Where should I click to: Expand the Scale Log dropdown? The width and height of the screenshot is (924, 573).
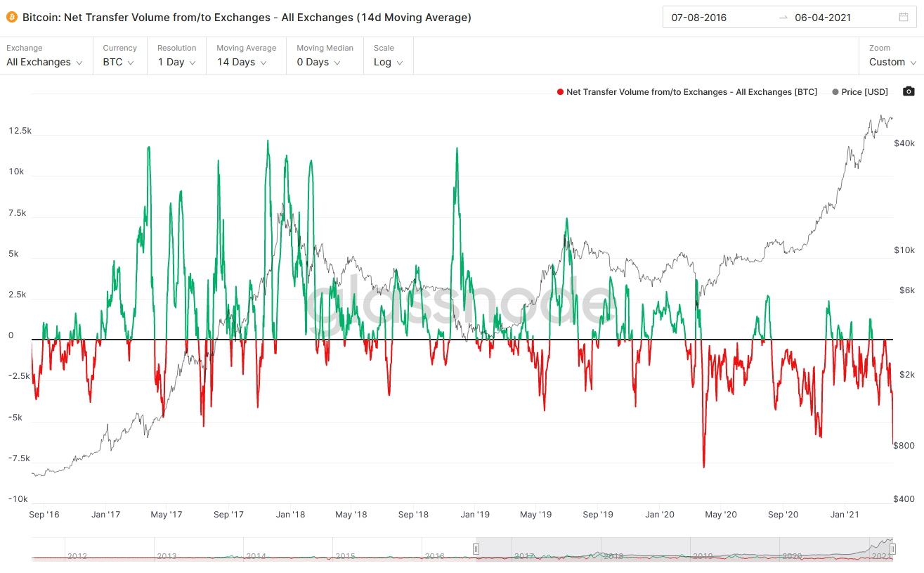(388, 62)
